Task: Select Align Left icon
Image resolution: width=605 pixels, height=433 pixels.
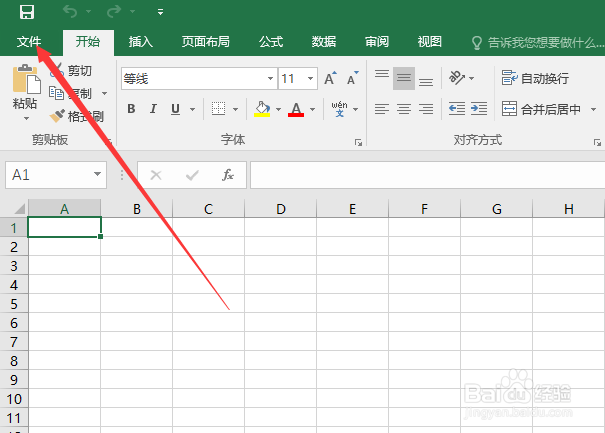Action: click(x=382, y=109)
